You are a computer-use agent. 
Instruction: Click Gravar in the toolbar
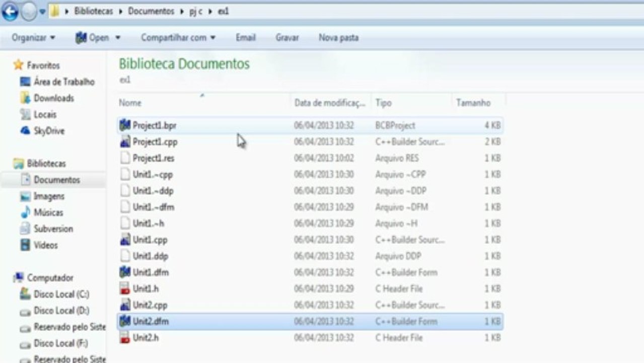click(287, 37)
